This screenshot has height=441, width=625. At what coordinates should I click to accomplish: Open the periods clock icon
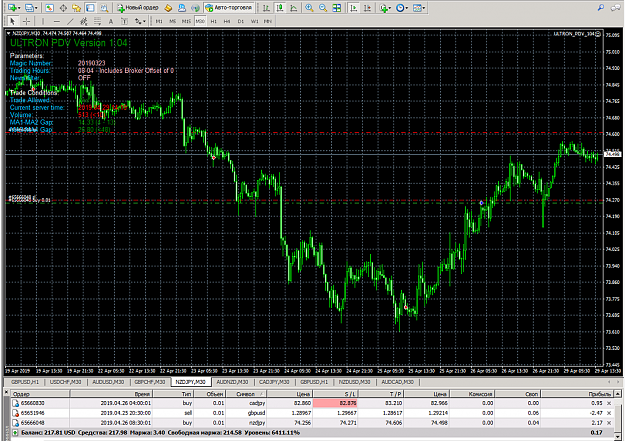400,8
